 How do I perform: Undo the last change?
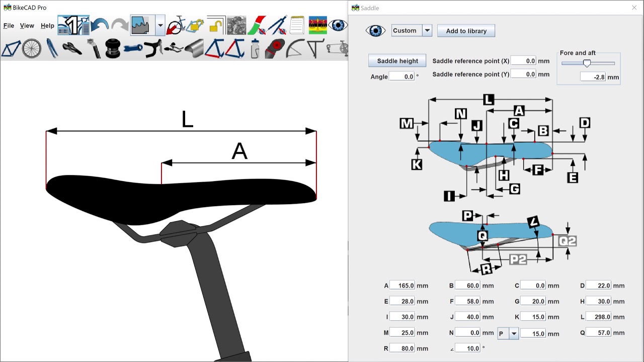click(100, 25)
